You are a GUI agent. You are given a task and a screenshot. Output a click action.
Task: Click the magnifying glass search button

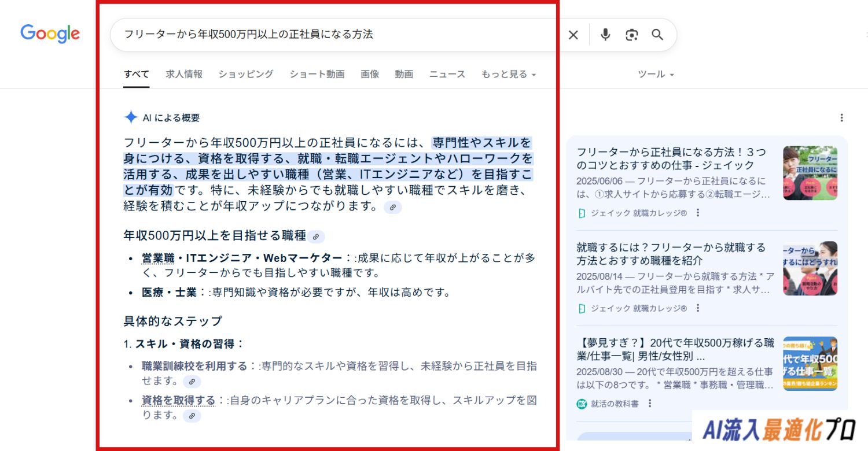point(657,35)
